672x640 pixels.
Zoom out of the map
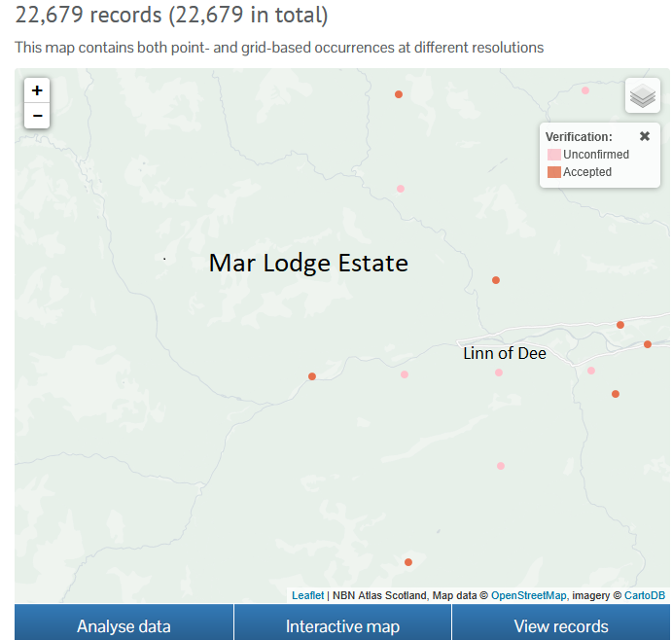(x=37, y=116)
